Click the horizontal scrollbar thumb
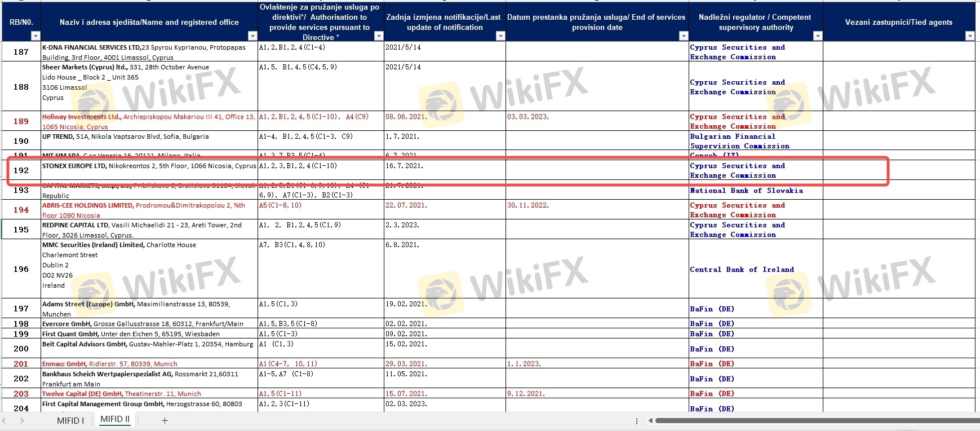This screenshot has height=431, width=980. pos(817,420)
